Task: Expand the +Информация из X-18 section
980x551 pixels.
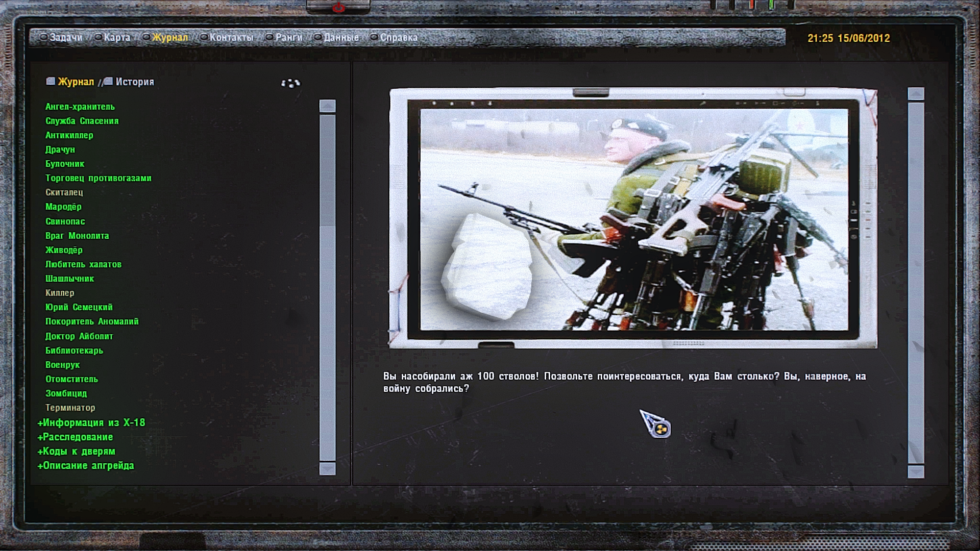Action: point(91,422)
